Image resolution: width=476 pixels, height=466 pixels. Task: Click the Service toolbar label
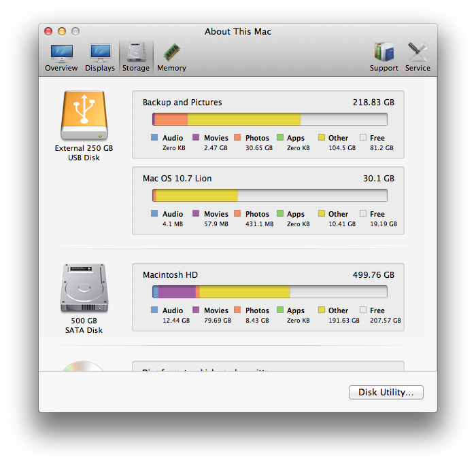point(418,68)
